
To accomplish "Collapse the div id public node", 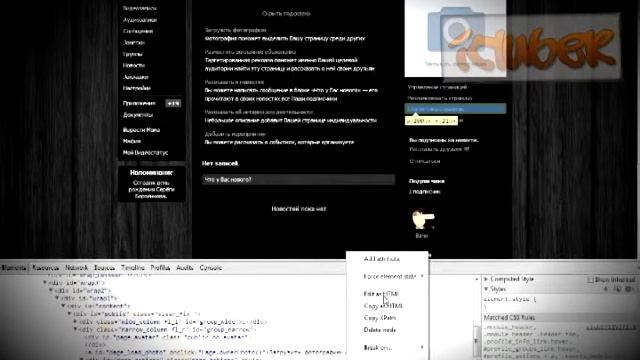I will point(70,314).
